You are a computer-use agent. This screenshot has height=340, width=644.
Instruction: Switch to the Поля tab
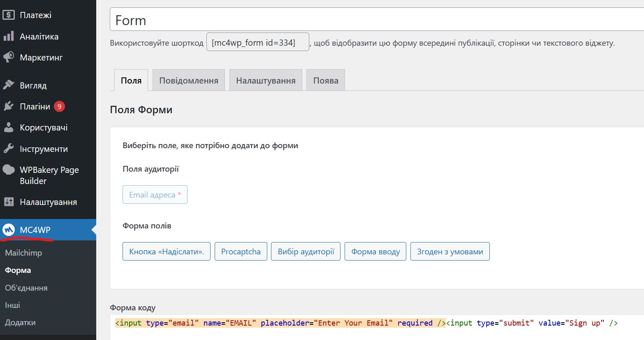(x=131, y=80)
